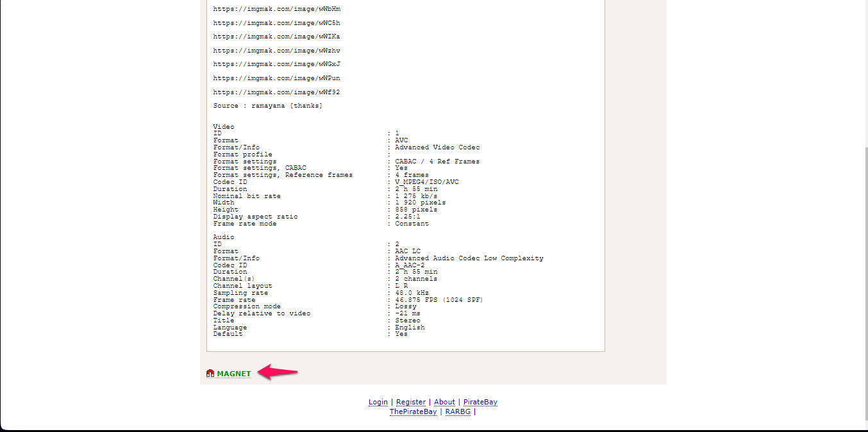The width and height of the screenshot is (868, 432).
Task: Click the "English" language value
Action: pos(410,328)
